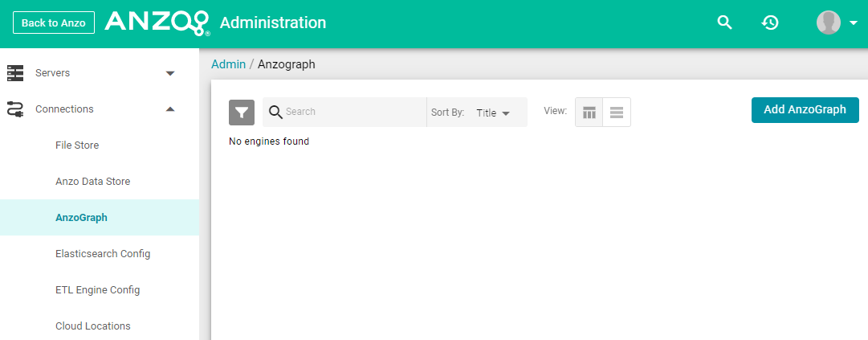The height and width of the screenshot is (340, 868).
Task: Open the user account dropdown arrow
Action: click(x=853, y=23)
